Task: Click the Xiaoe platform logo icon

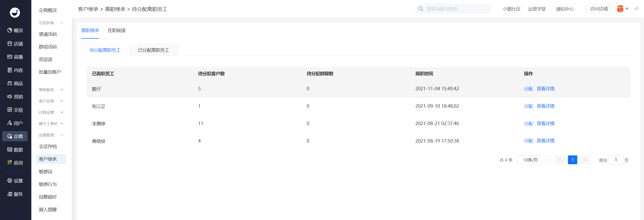Action: tap(15, 12)
